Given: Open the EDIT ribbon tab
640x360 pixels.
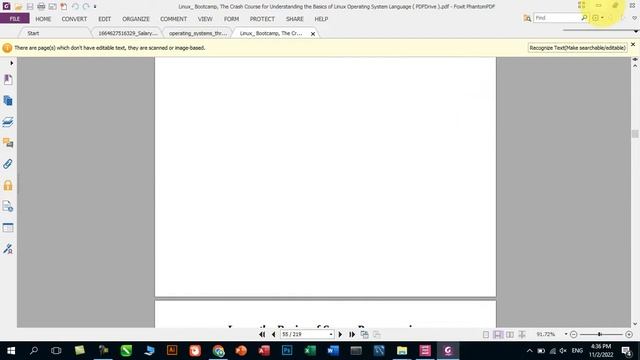Looking at the screenshot, I should pos(104,19).
